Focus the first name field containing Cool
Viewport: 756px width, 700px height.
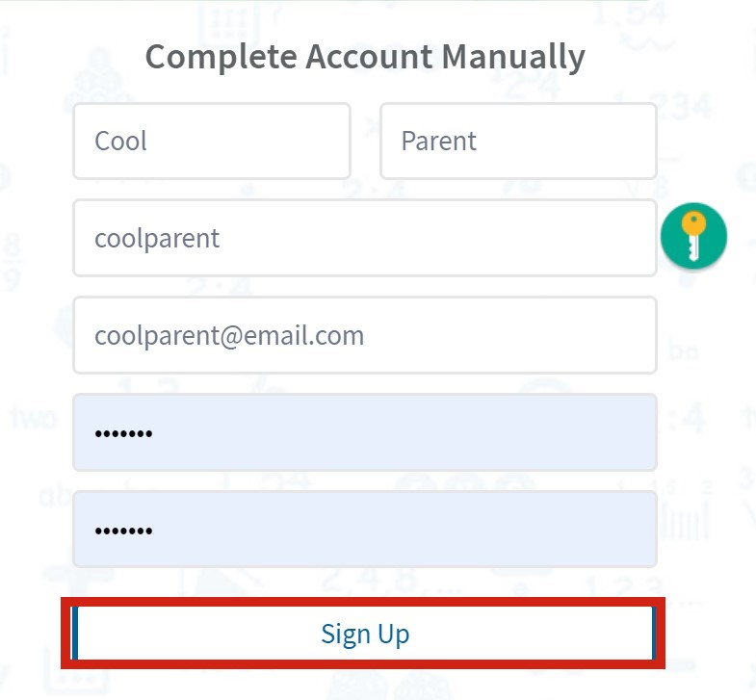pos(211,142)
